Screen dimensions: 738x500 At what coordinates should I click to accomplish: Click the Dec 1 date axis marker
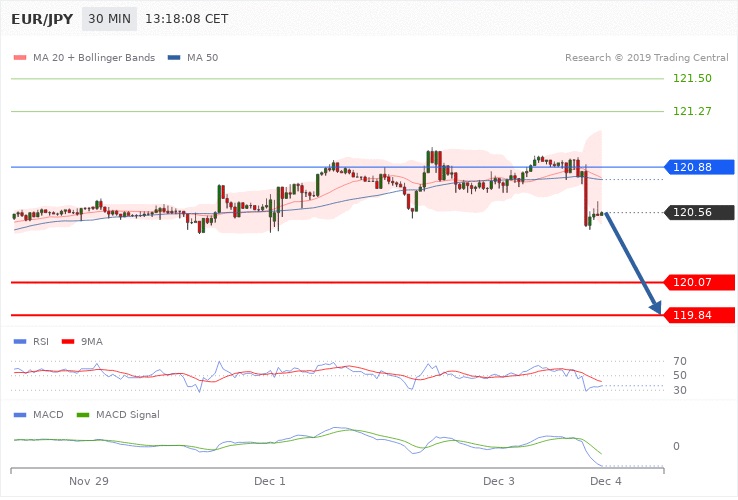(x=269, y=482)
